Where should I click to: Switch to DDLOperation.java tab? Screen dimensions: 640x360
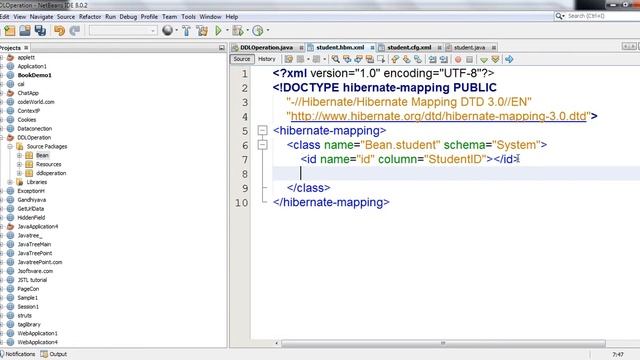tap(266, 47)
